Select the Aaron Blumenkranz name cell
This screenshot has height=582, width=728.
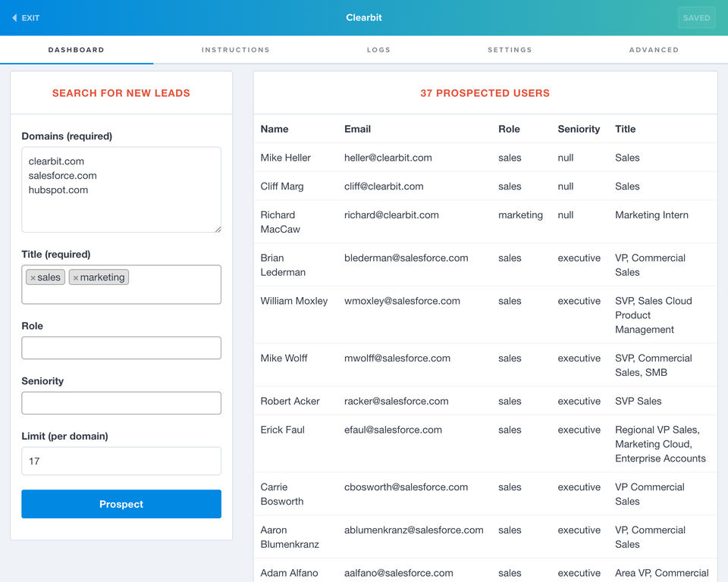(290, 537)
